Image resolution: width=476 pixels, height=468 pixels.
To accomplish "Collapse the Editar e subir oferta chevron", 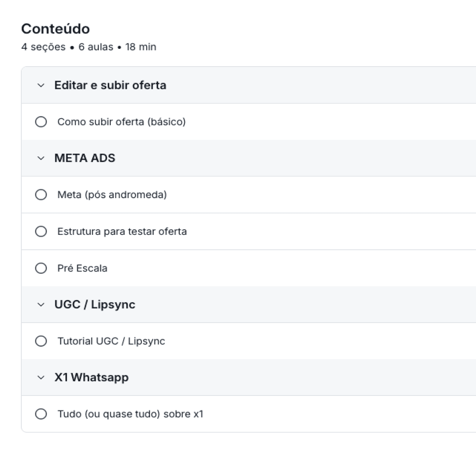I will coord(41,85).
